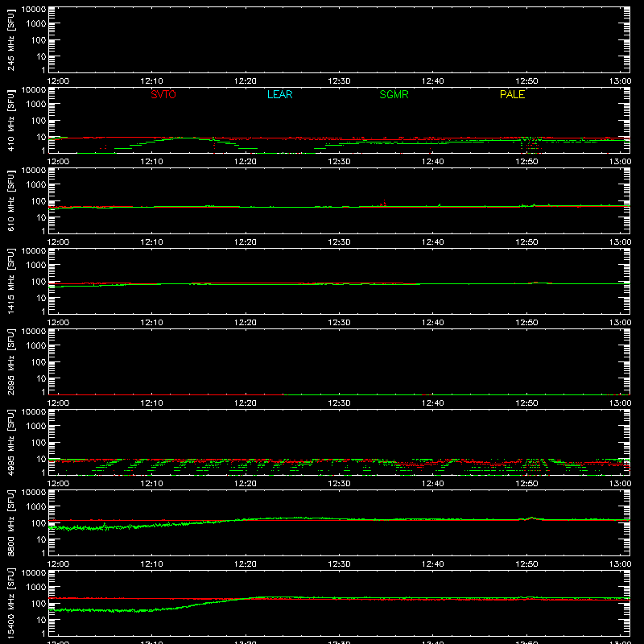Click 12:10 time label below 8800 MHz panel

pos(151,564)
